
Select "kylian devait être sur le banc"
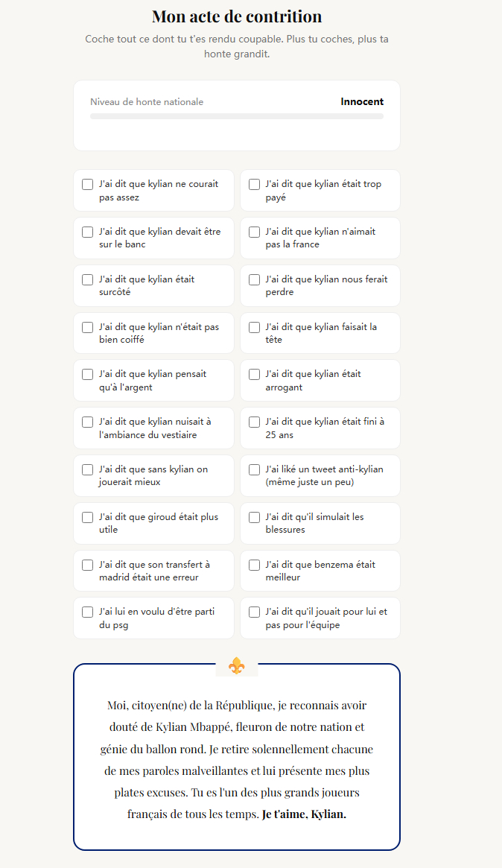click(x=87, y=232)
